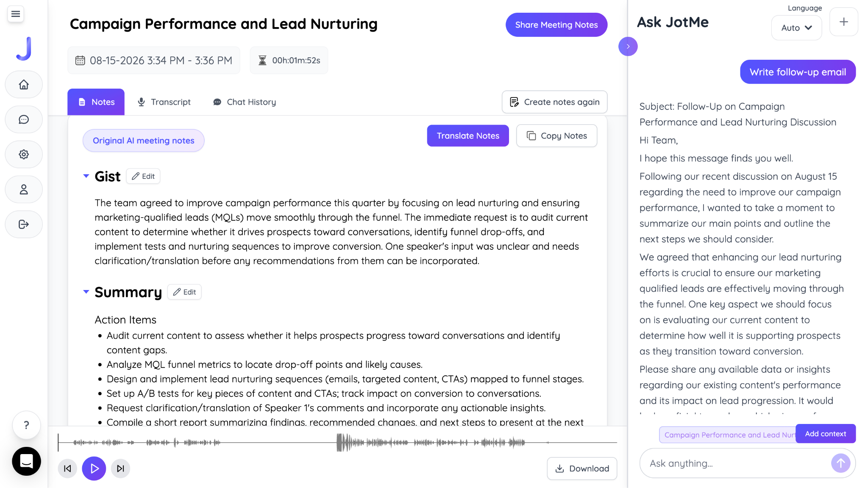Skip to previous audio track
Image resolution: width=868 pixels, height=488 pixels.
pyautogui.click(x=67, y=468)
